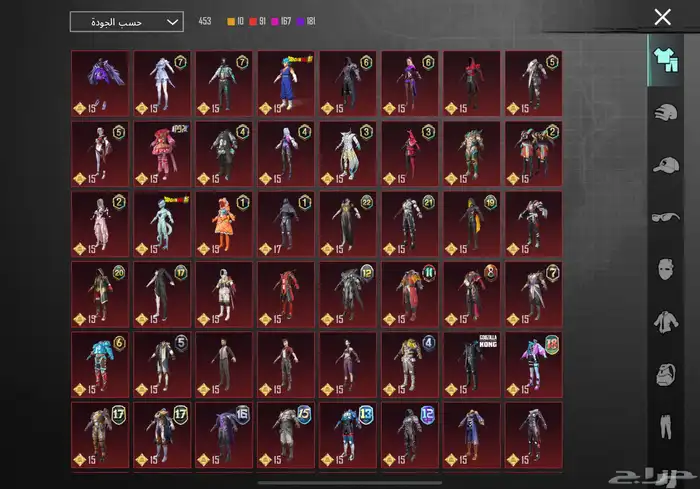This screenshot has height=489, width=700.
Task: Choose the orange hooded outfit
Action: coord(223,224)
